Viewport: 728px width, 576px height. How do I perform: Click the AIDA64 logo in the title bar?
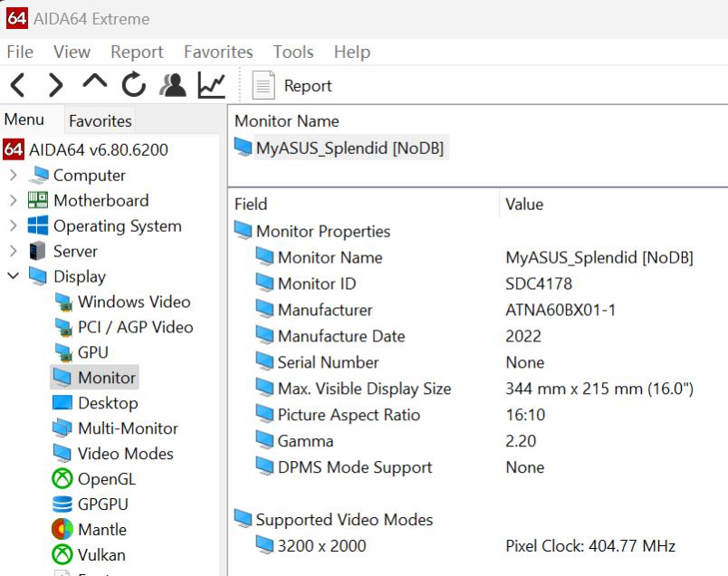(15, 17)
